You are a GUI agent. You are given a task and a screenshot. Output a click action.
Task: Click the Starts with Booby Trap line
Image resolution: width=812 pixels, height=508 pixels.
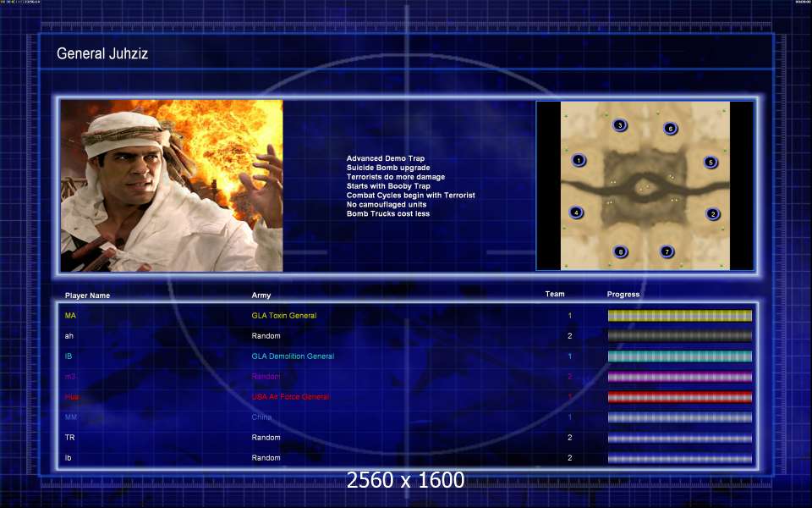coord(388,186)
